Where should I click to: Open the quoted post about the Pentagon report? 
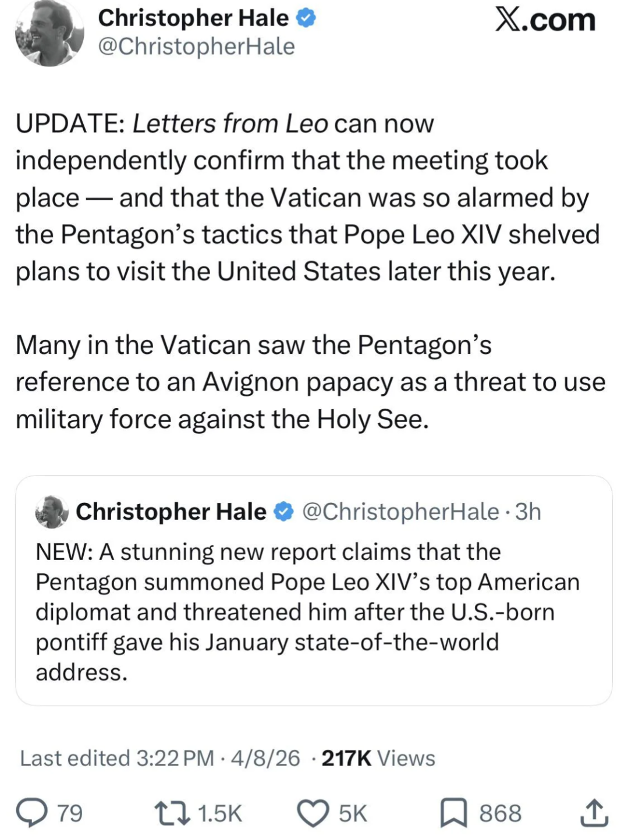313,611
